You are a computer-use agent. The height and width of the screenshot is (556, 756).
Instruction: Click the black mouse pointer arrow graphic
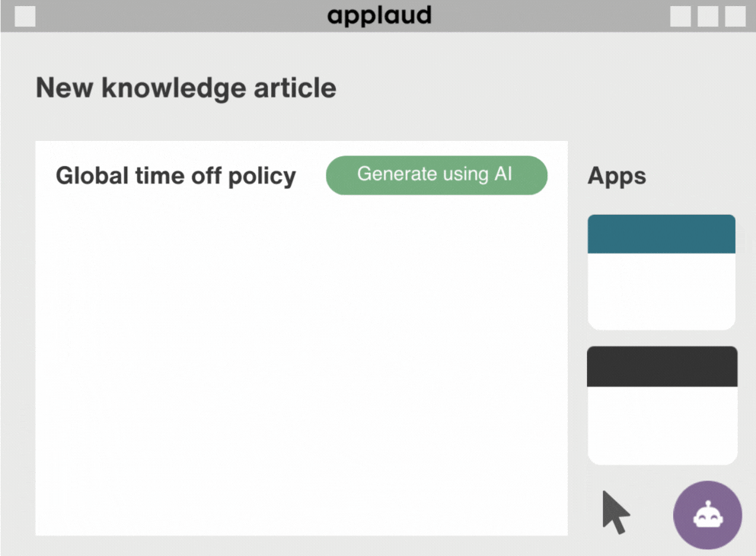pyautogui.click(x=616, y=513)
